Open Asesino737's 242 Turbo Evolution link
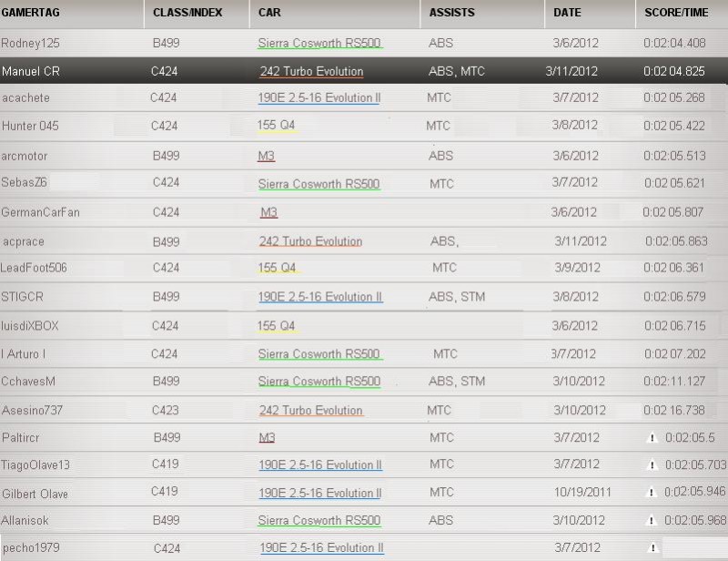 310,411
